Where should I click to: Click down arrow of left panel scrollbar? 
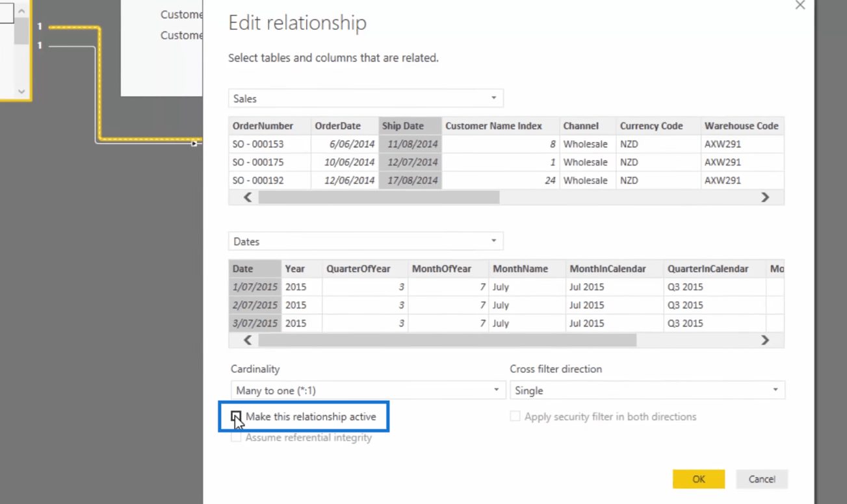tap(21, 92)
